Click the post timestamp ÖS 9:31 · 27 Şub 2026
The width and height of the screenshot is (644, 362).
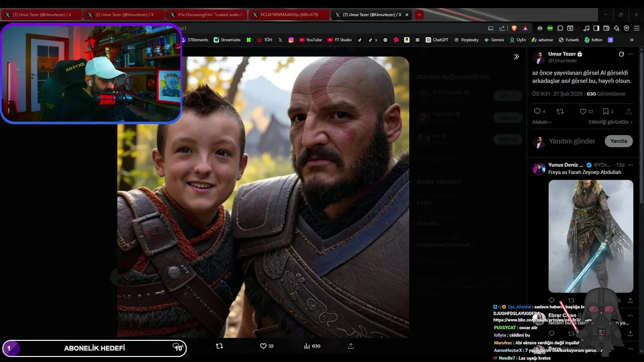557,94
